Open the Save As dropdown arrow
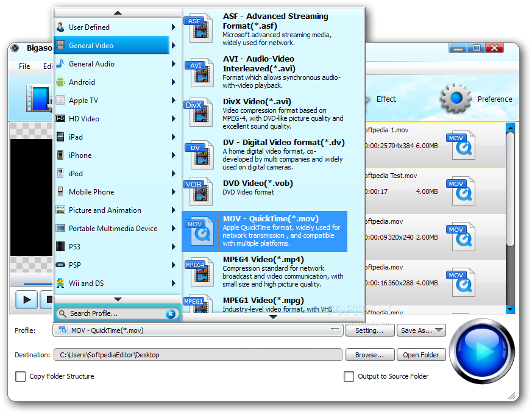The height and width of the screenshot is (414, 532). pos(439,330)
